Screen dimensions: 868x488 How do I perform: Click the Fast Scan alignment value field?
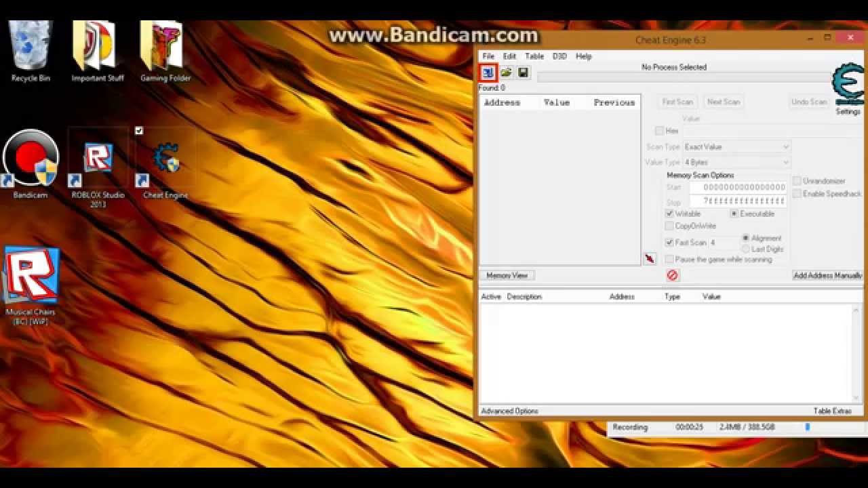[x=724, y=243]
